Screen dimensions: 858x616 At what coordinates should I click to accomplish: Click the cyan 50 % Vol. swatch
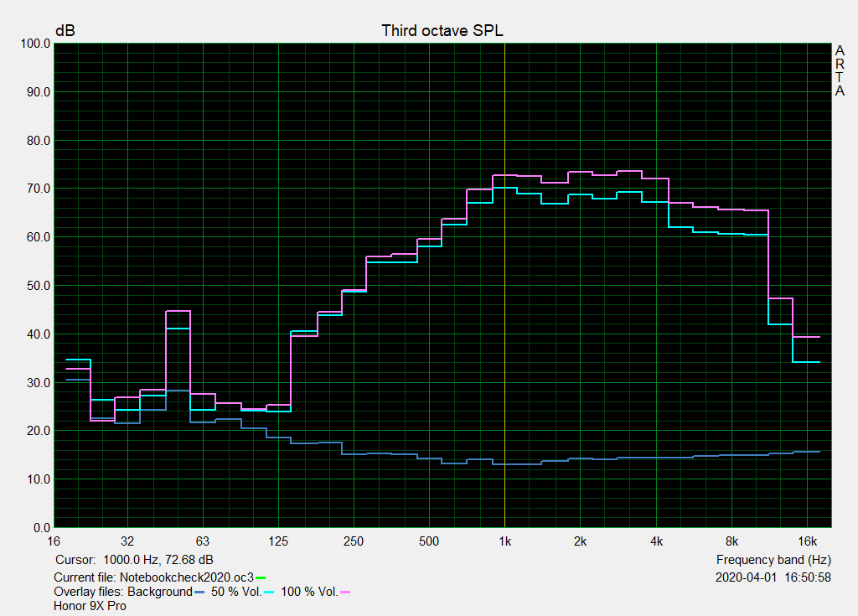tap(269, 592)
